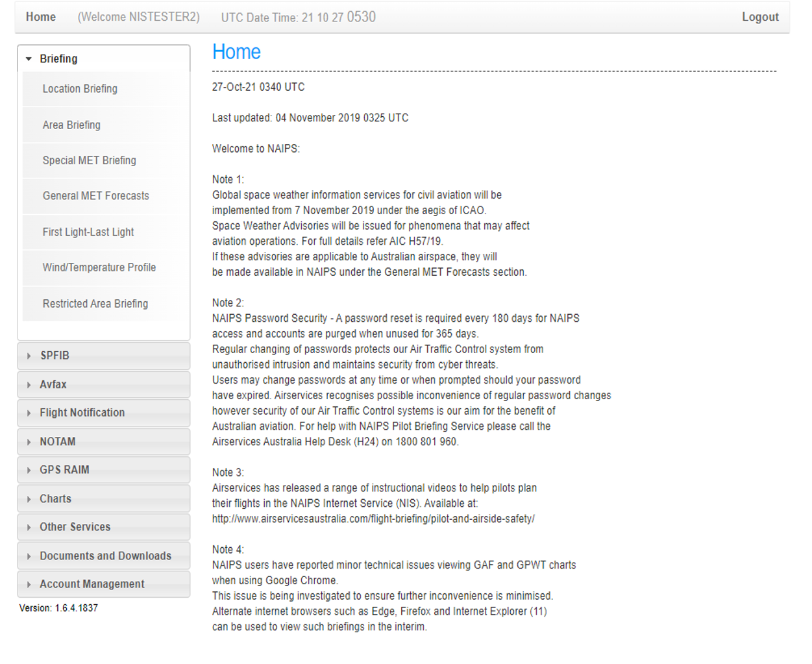
Task: Click the Home link in top bar
Action: [41, 17]
